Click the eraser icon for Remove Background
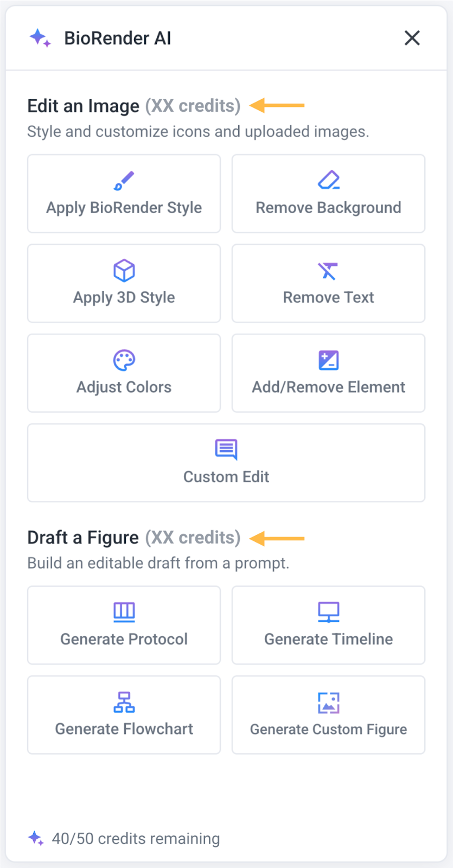The width and height of the screenshot is (453, 868). tap(328, 180)
